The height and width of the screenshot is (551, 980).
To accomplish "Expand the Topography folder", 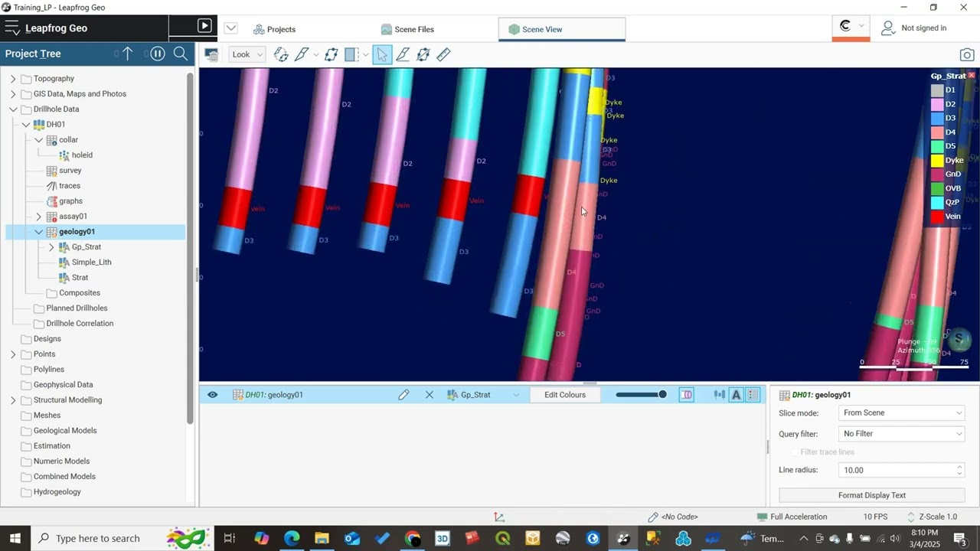I will pyautogui.click(x=13, y=79).
